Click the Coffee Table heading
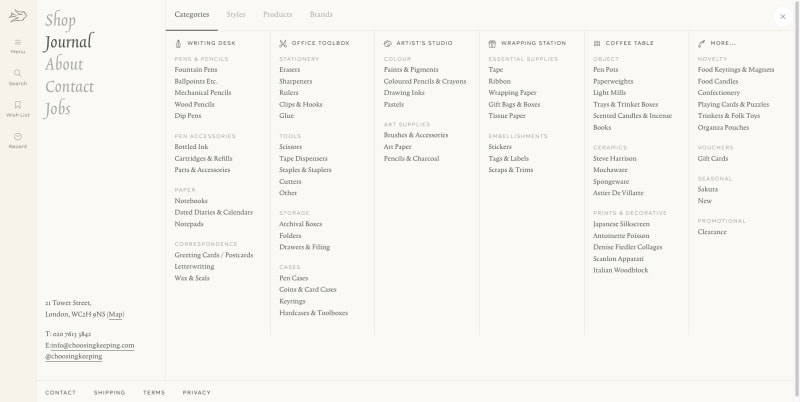800x402 pixels. pyautogui.click(x=630, y=43)
